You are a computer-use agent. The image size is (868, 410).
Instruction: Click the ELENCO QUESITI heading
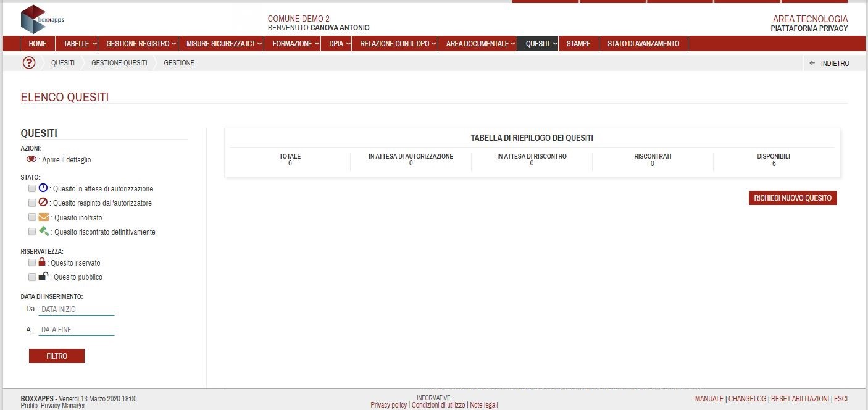[65, 97]
